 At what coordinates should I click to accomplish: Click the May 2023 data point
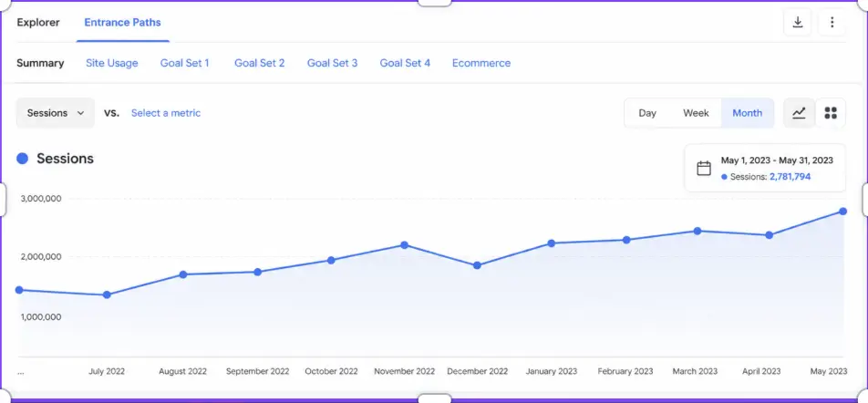(x=842, y=212)
